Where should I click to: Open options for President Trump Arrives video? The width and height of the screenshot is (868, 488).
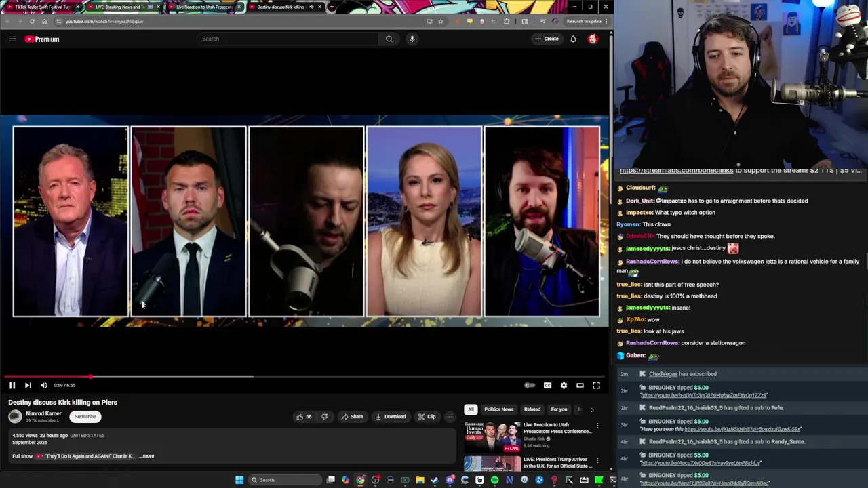[x=597, y=461]
